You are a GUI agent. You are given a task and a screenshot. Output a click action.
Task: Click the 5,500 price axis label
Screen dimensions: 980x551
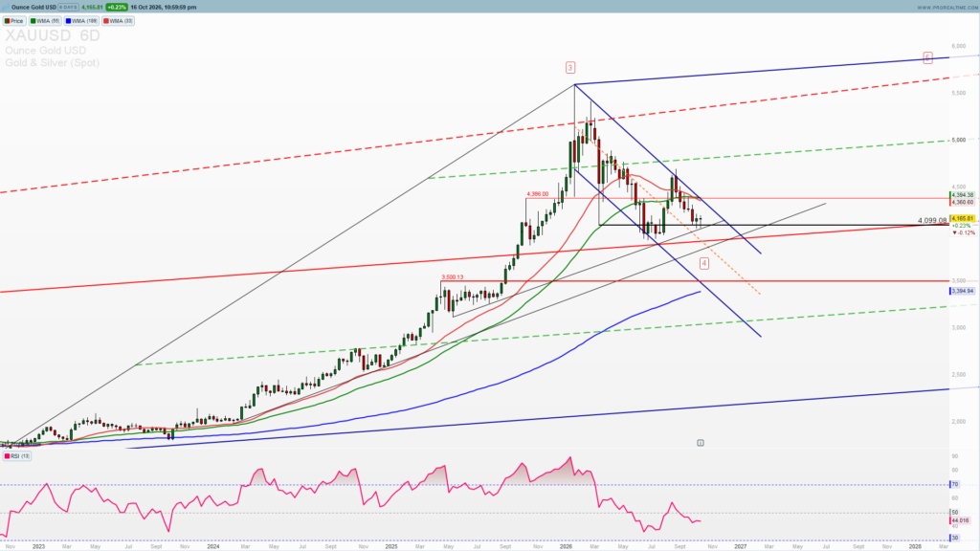pyautogui.click(x=958, y=93)
